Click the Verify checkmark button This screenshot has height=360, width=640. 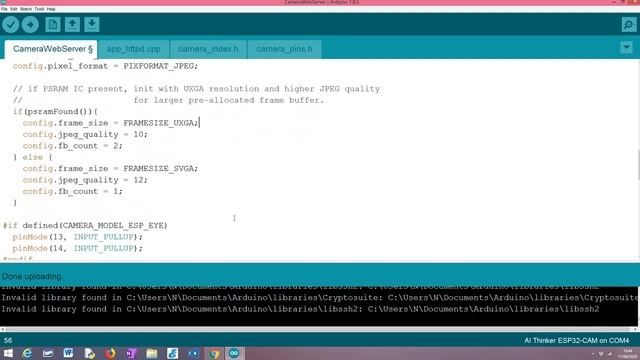pyautogui.click(x=11, y=25)
